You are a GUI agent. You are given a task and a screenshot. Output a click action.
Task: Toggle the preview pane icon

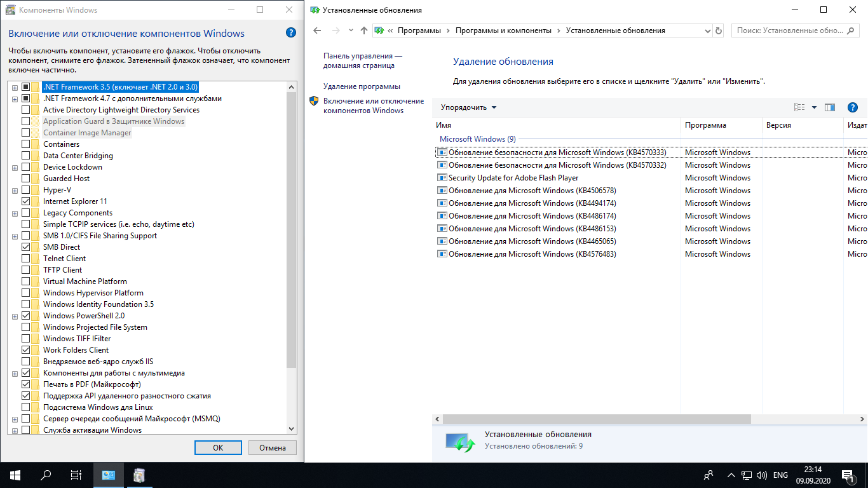830,107
